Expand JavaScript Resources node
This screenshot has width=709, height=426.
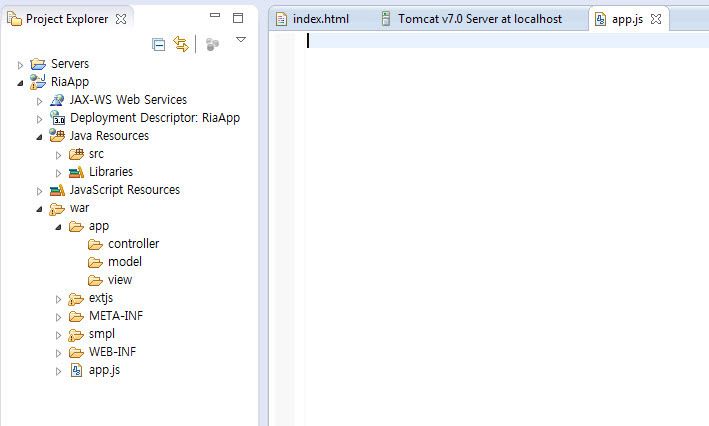pos(39,191)
